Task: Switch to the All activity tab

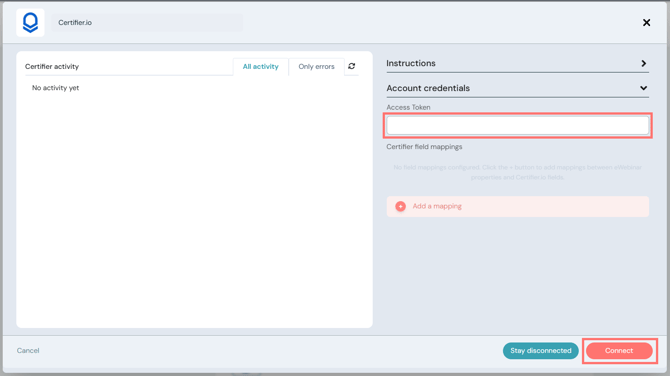Action: pos(261,67)
